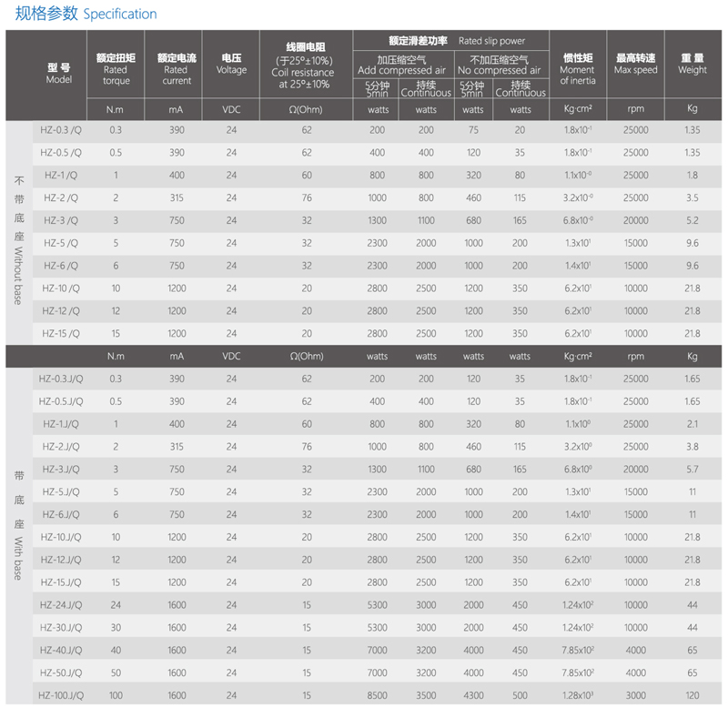Click model name 'HZ-5.J/Q'
This screenshot has width=728, height=708.
tap(61, 492)
